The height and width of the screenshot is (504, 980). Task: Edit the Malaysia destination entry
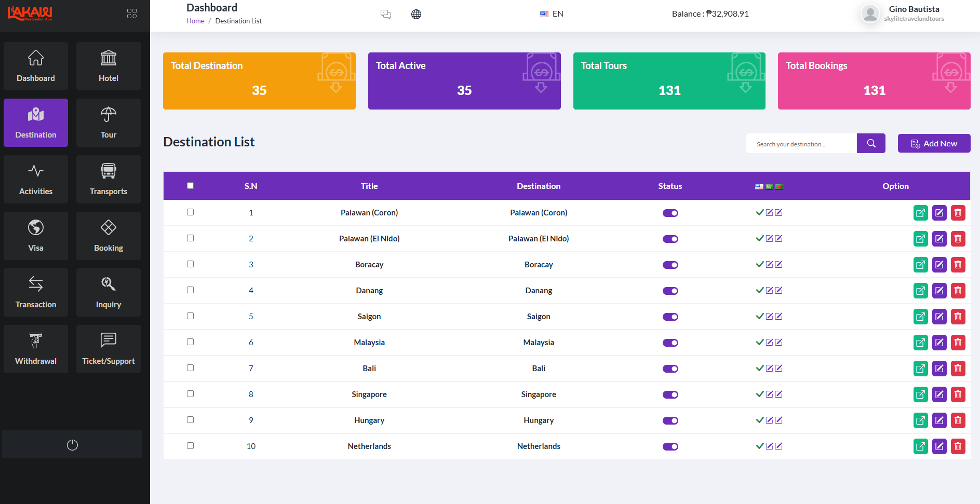[939, 343]
